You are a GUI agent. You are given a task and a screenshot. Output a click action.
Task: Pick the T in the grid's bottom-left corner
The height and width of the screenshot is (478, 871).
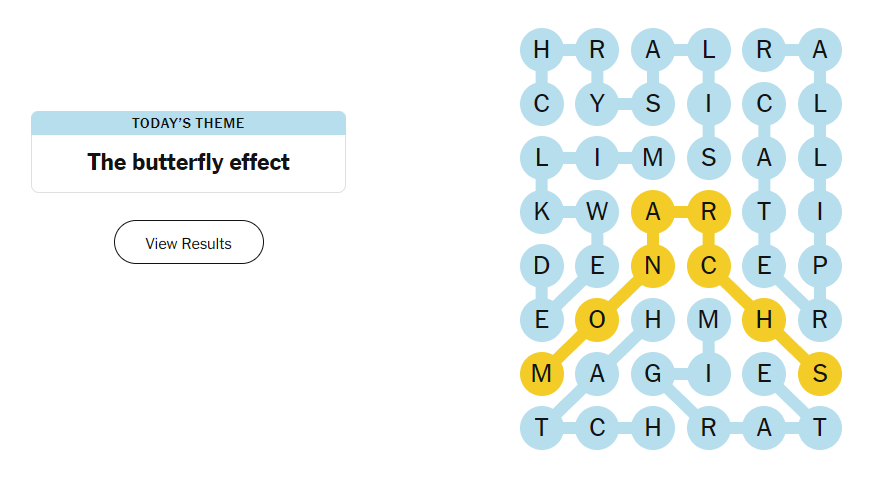coord(541,429)
